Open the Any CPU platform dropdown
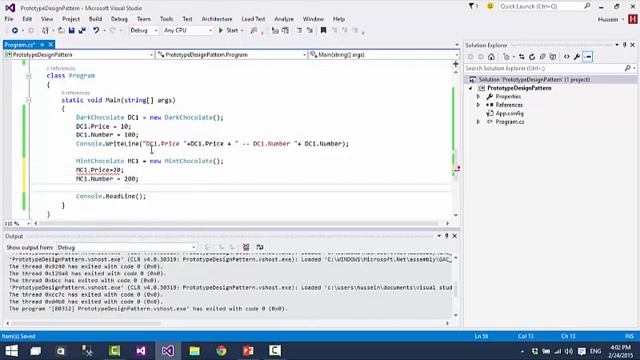Screen dimensions: 640x360 [188, 30]
